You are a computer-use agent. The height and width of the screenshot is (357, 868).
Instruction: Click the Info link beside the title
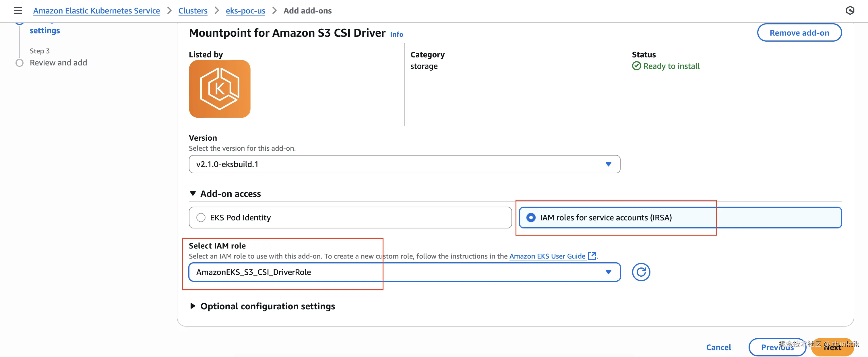click(x=396, y=34)
